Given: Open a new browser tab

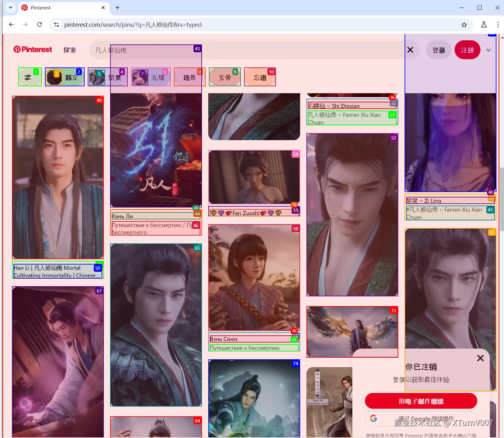Looking at the screenshot, I should 117,8.
